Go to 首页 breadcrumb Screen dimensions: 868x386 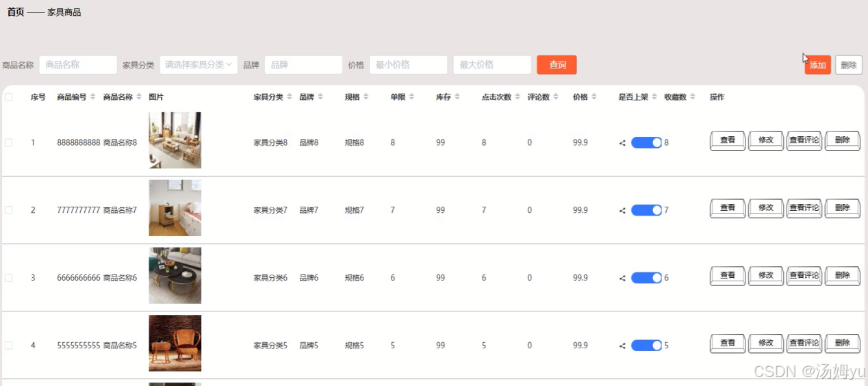point(16,12)
